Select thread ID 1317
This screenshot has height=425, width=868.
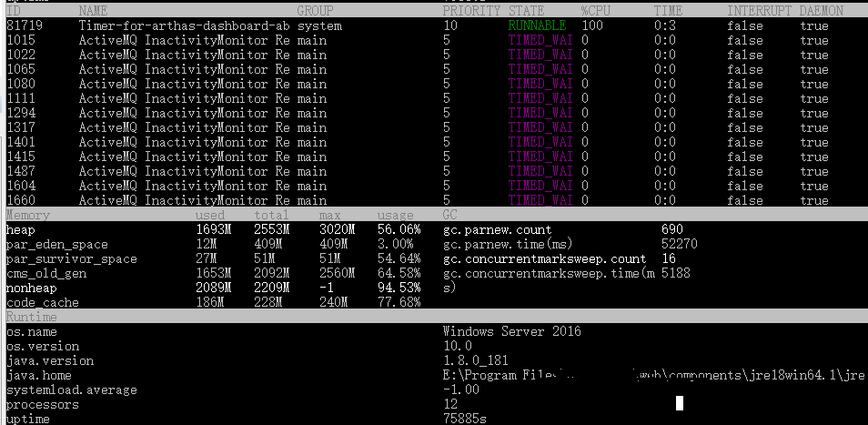click(x=21, y=127)
